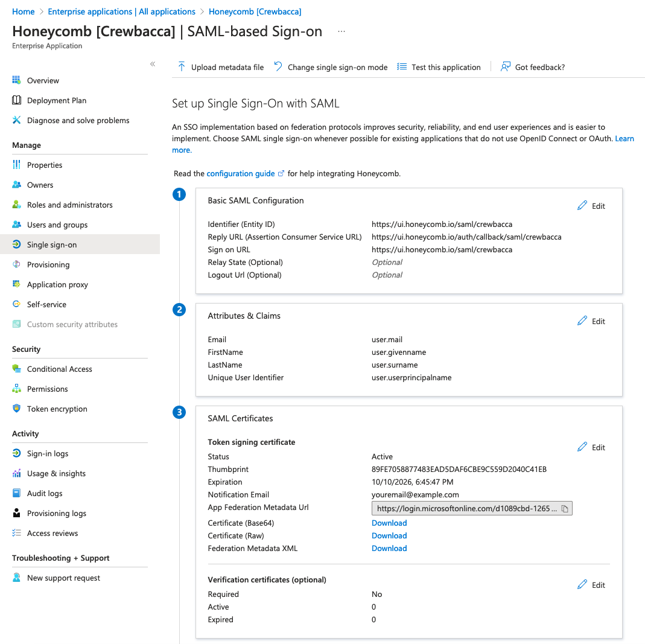Image resolution: width=645 pixels, height=644 pixels.
Task: Download the Federation Metadata XML
Action: pyautogui.click(x=389, y=548)
